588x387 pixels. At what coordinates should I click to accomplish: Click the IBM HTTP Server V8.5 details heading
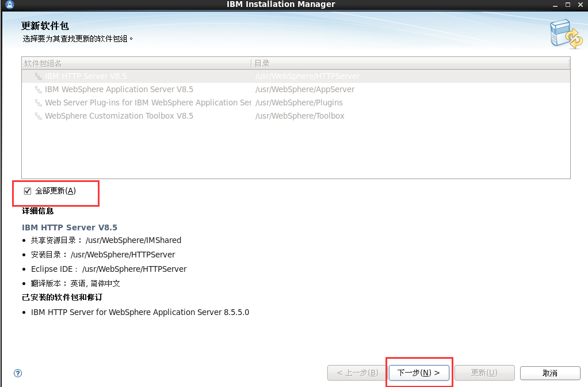coord(70,227)
